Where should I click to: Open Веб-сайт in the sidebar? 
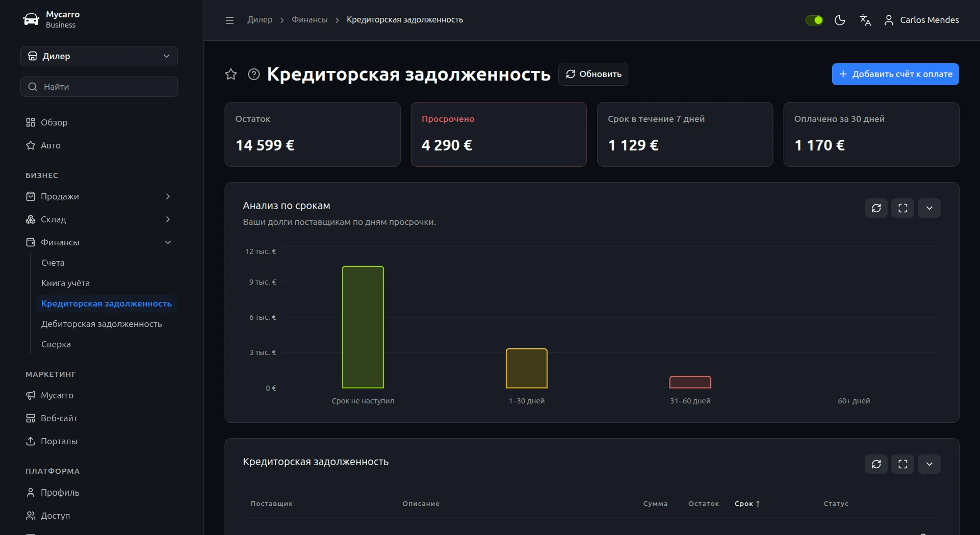[99, 418]
